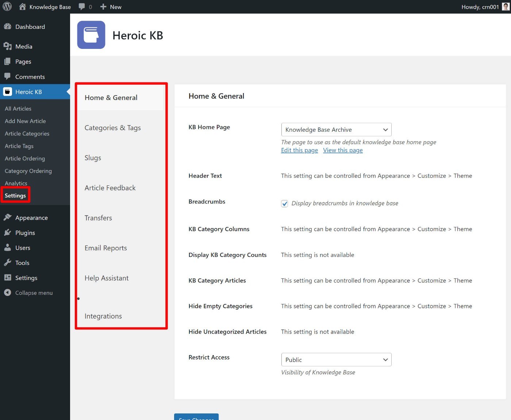
Task: Click the Plugins plug icon
Action: click(x=8, y=232)
